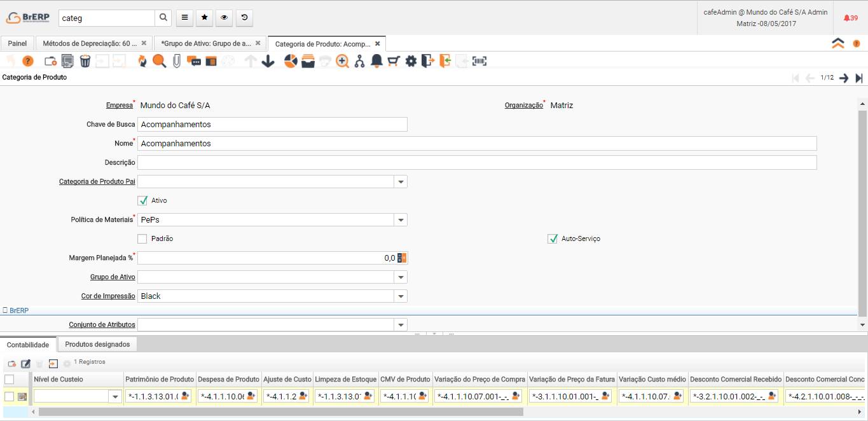Open Categoria de Produto Pai dropdown
Image resolution: width=868 pixels, height=421 pixels.
(401, 182)
